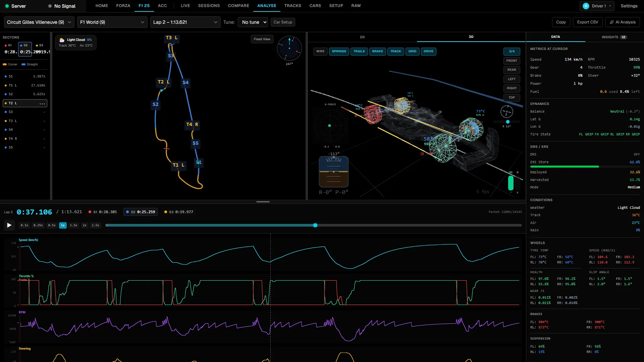Click the lap playback scrubber handle
Screen dimensions: 644x362
pyautogui.click(x=315, y=225)
